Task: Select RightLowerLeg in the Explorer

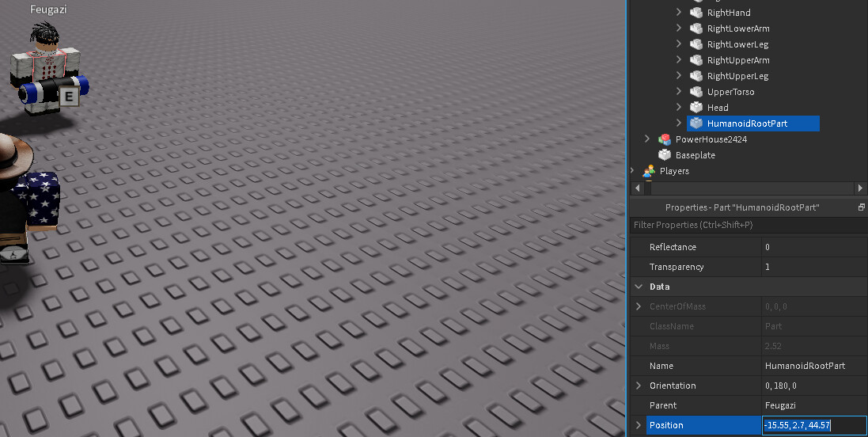Action: coord(737,44)
